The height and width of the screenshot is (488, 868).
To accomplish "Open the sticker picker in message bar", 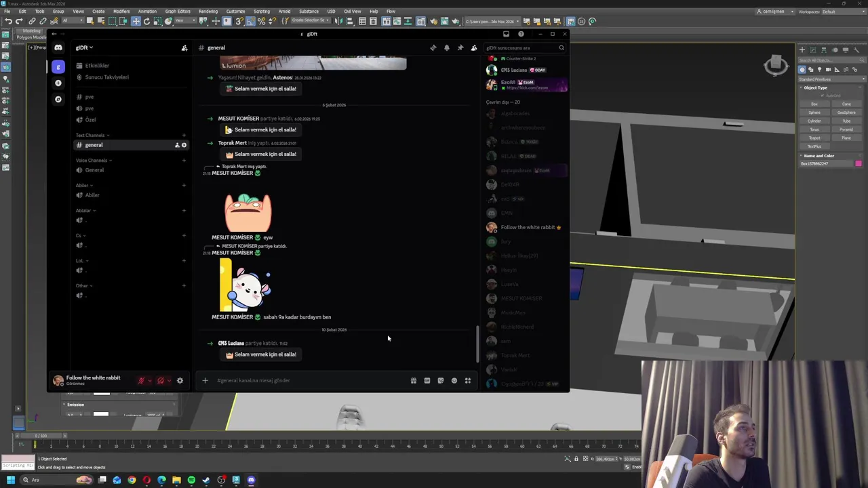I will coord(440,380).
